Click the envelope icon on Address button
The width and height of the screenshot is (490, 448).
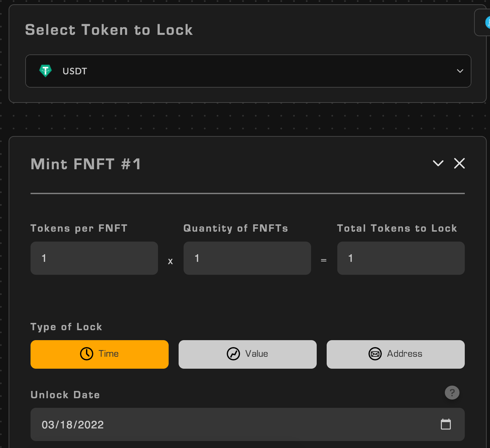tap(375, 354)
